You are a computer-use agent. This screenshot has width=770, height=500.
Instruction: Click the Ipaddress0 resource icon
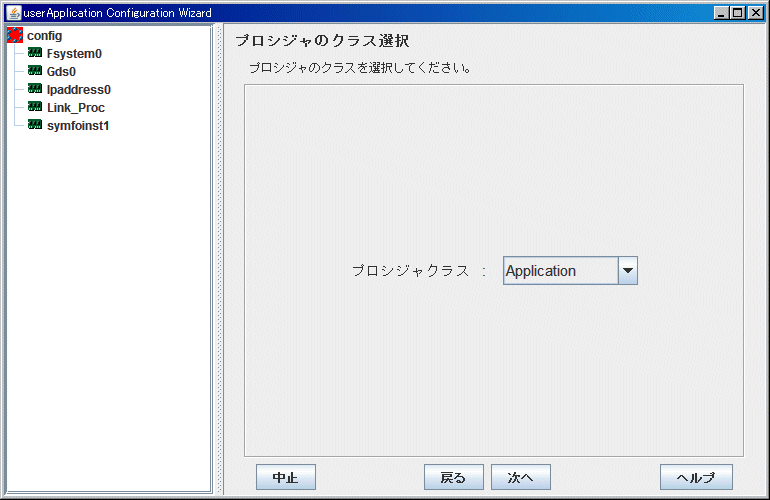click(35, 89)
